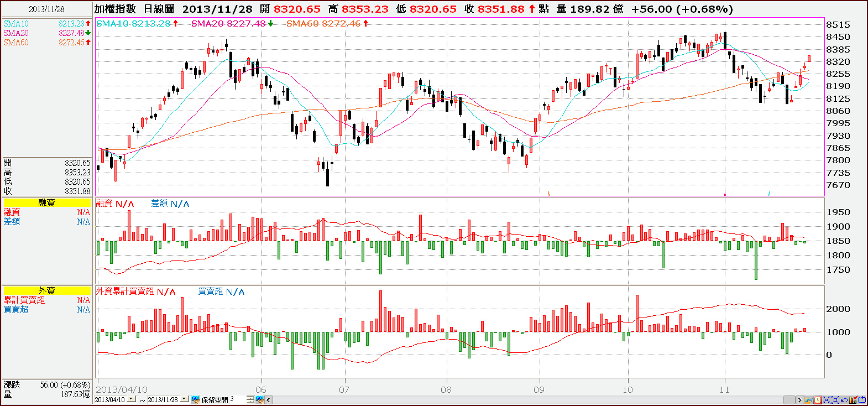868x406 pixels.
Task: Open the indicator settings bar-chart icon
Action: [x=853, y=400]
